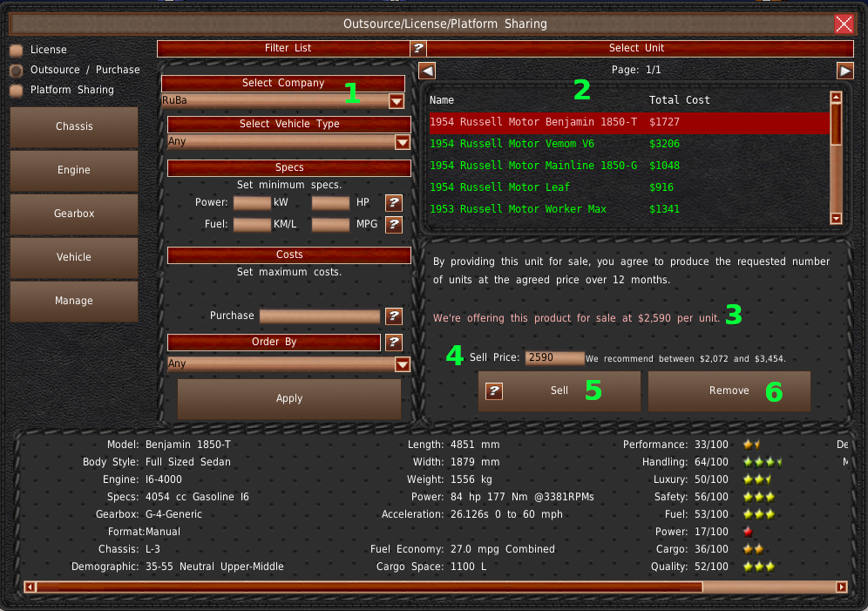Select the Outsource / Purchase option
This screenshot has height=611, width=868.
(x=17, y=71)
